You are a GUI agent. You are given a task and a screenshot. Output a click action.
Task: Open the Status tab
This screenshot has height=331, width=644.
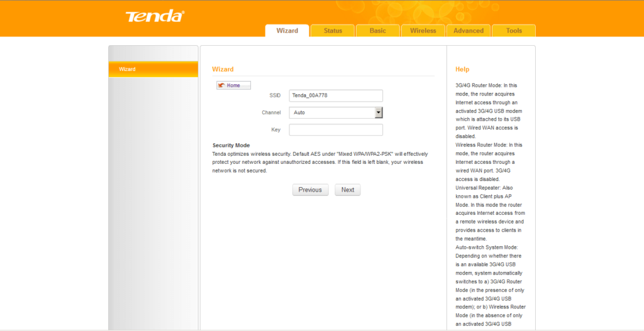point(333,31)
